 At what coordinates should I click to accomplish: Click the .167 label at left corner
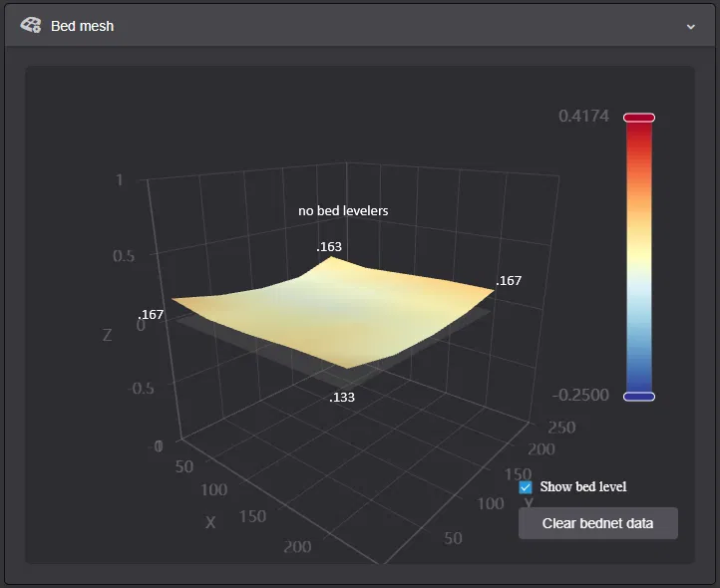click(x=151, y=314)
